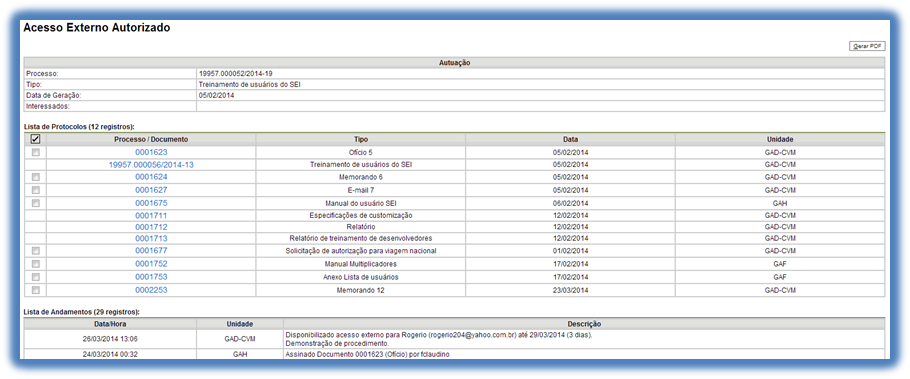View document 0001753 Anexo Lista de usuários

pos(151,277)
